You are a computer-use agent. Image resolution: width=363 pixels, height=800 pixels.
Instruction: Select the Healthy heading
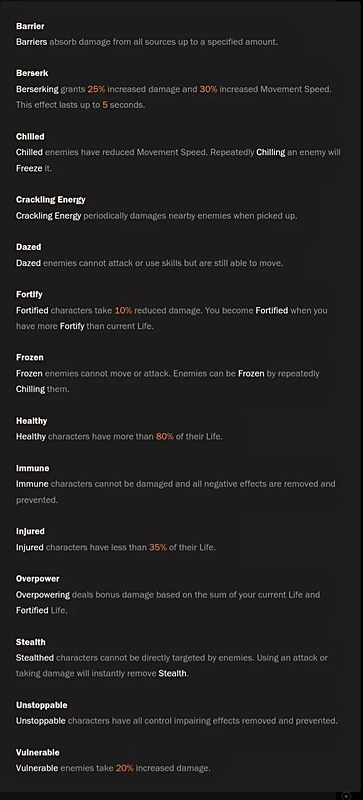(32, 421)
